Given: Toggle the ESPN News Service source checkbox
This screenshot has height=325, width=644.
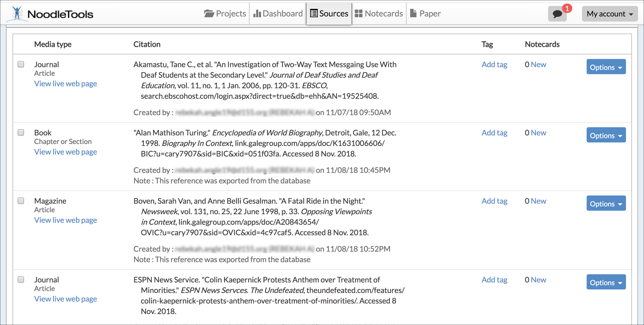Looking at the screenshot, I should click(x=21, y=280).
